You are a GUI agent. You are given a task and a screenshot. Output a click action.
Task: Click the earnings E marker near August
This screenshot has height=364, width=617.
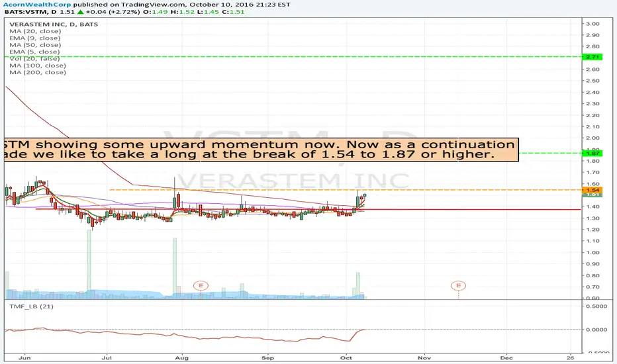coord(201,285)
